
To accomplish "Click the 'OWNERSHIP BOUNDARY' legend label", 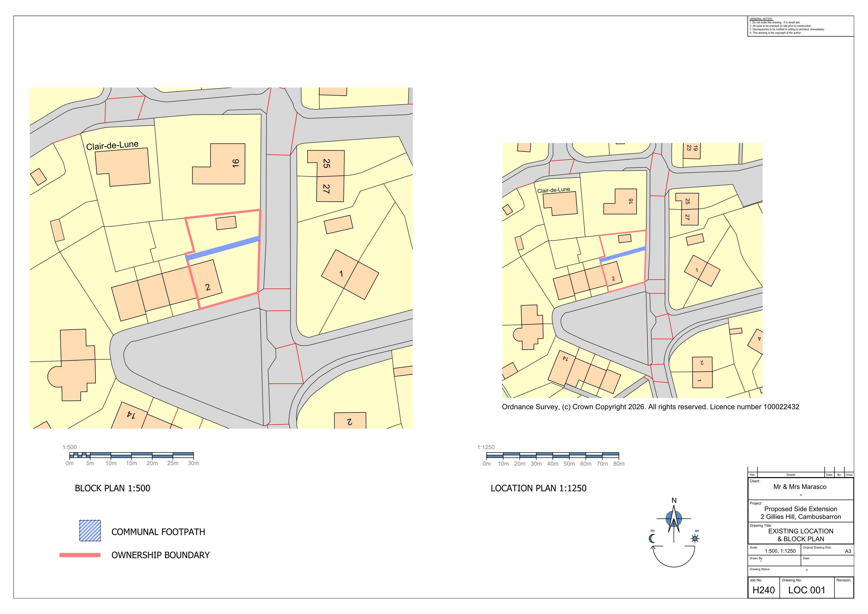I will 160,555.
